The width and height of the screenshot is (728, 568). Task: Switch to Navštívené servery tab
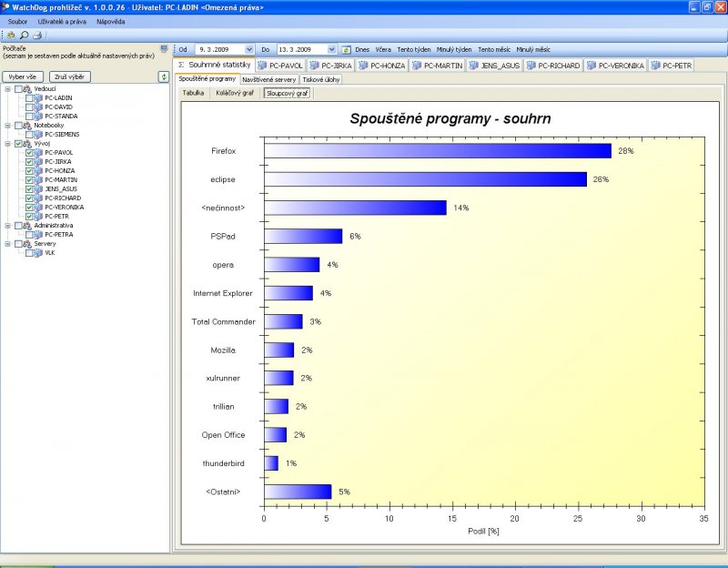[268, 79]
